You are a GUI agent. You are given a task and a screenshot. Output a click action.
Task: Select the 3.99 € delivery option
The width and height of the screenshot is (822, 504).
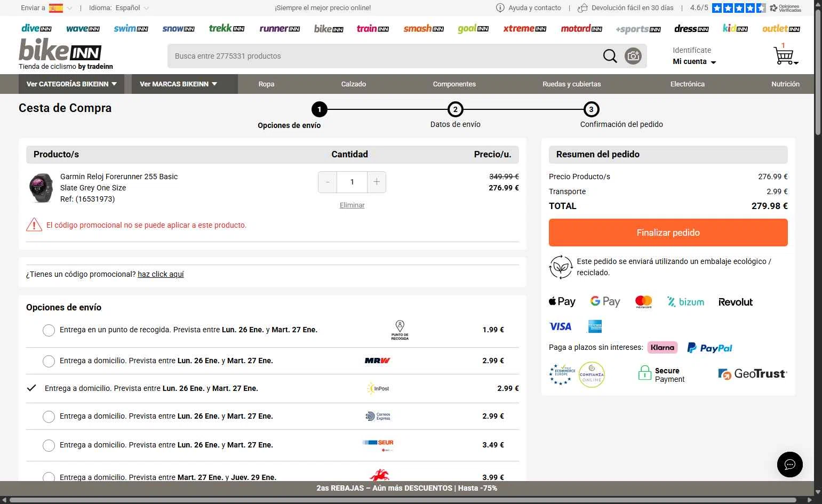pyautogui.click(x=49, y=477)
